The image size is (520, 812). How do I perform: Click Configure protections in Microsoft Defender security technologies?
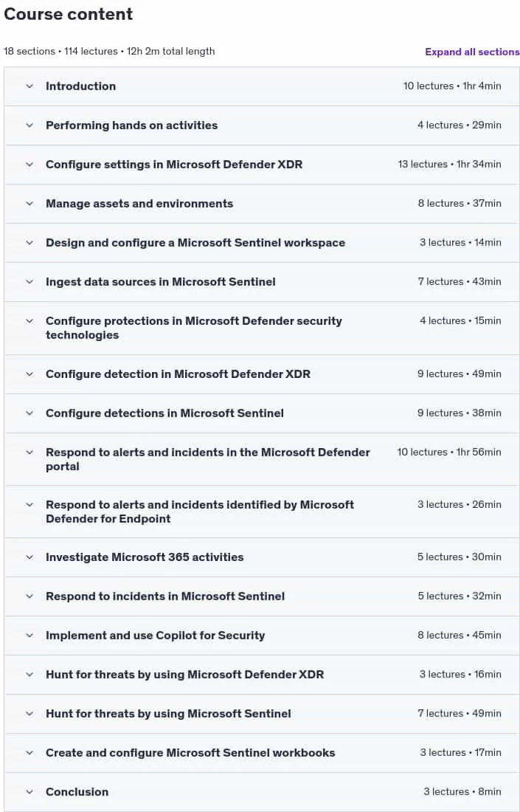click(x=194, y=328)
